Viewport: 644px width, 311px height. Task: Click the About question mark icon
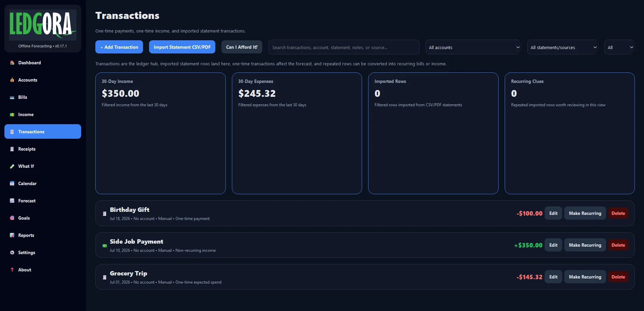(x=12, y=270)
